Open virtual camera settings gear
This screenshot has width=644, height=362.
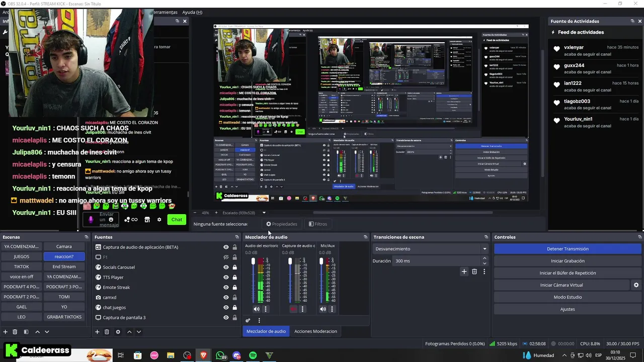tap(636, 285)
